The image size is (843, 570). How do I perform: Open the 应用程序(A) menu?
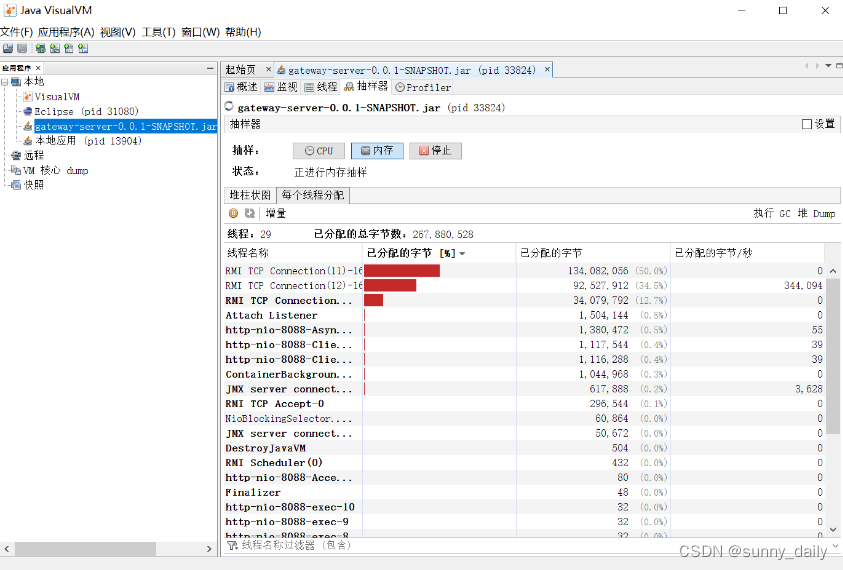(66, 32)
